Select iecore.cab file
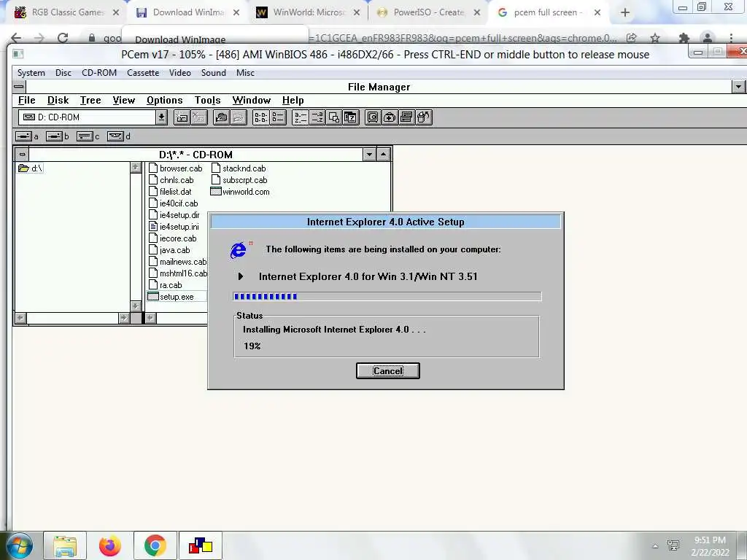Image resolution: width=747 pixels, height=560 pixels. tap(173, 238)
